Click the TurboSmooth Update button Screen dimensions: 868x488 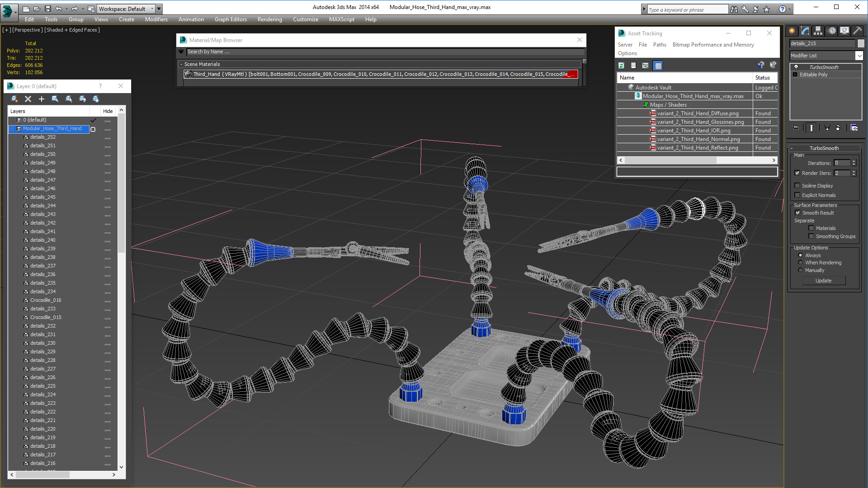click(x=824, y=281)
